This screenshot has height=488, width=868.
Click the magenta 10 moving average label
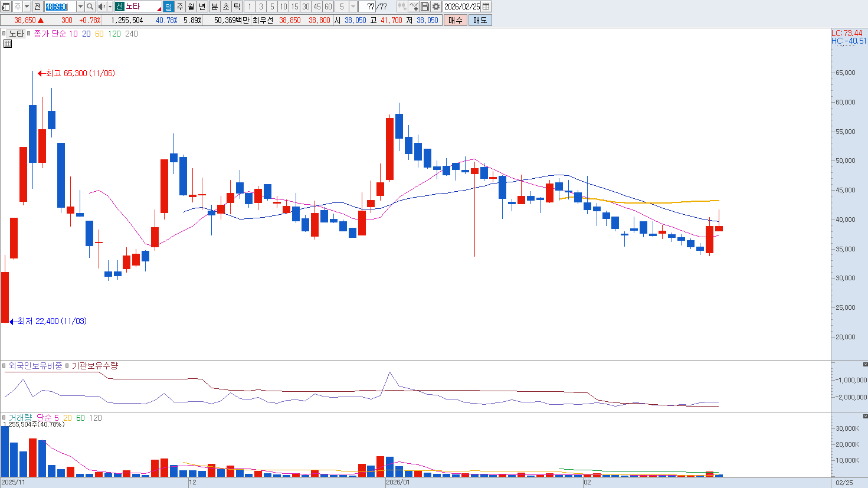tap(73, 34)
